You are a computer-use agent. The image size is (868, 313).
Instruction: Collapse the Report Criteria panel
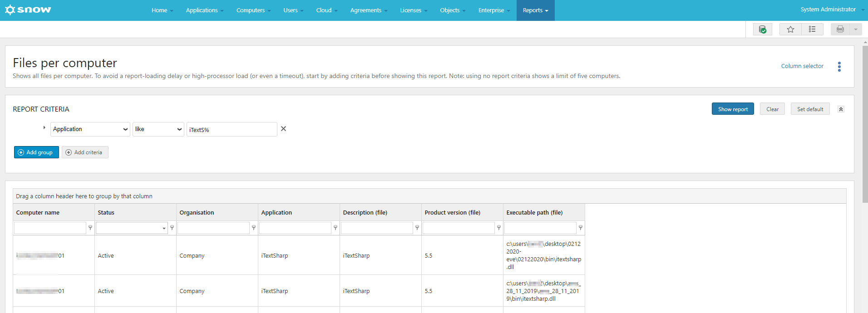(x=841, y=109)
